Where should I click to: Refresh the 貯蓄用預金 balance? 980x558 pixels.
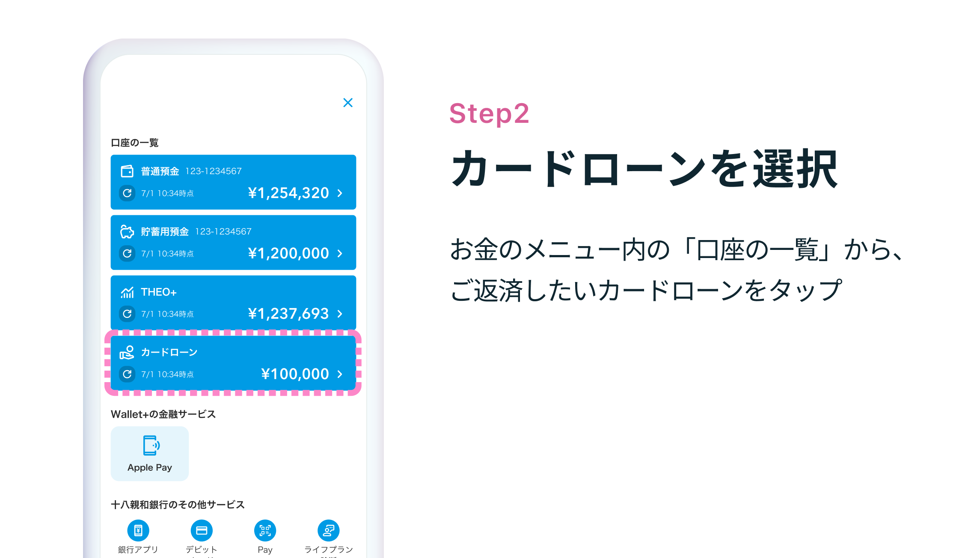(127, 254)
